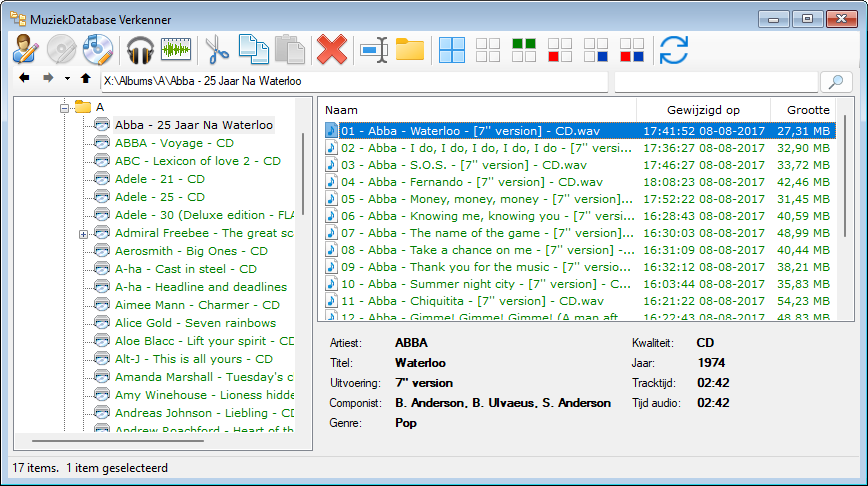Click the blue refresh arrows icon
The width and height of the screenshot is (868, 486).
click(x=674, y=50)
